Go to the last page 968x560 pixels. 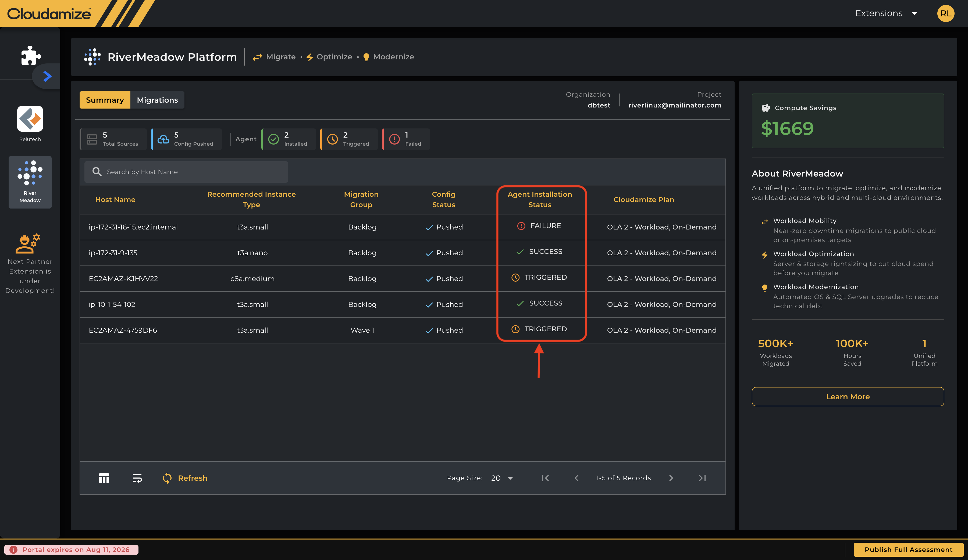[702, 478]
